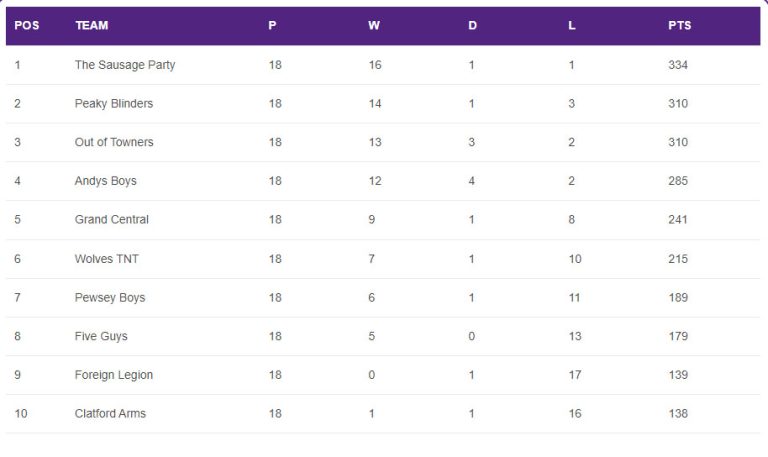Open the Foreign Legion team row
Viewport: 768px width, 457px height.
tap(383, 375)
